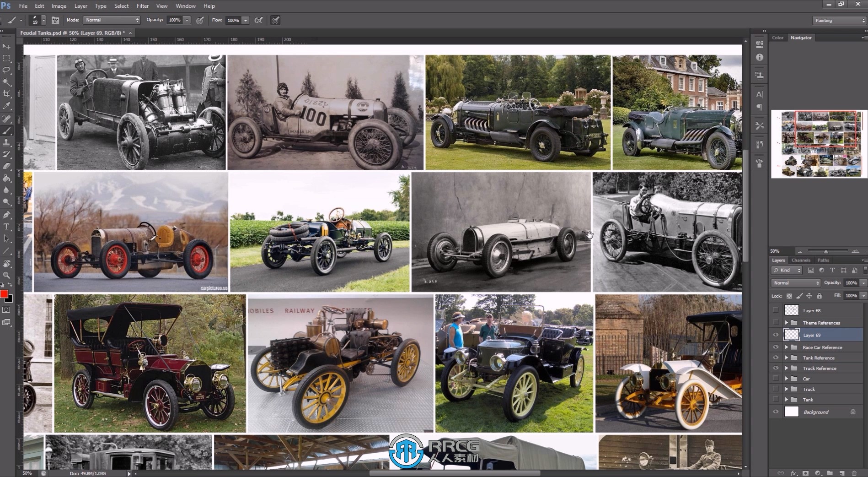Open the Opacity dropdown in options bar
Image resolution: width=868 pixels, height=477 pixels.
pyautogui.click(x=187, y=20)
